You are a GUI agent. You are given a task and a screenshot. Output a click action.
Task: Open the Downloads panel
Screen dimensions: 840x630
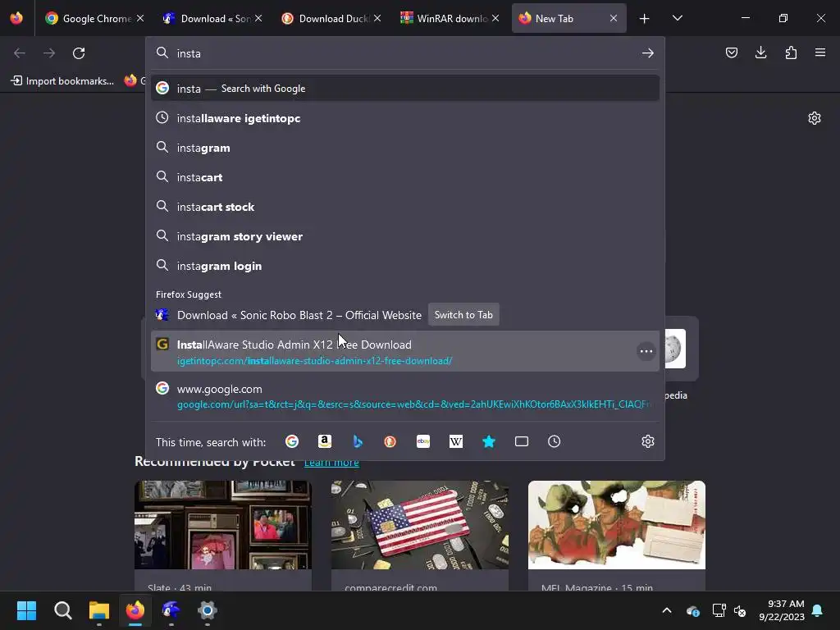pos(760,52)
